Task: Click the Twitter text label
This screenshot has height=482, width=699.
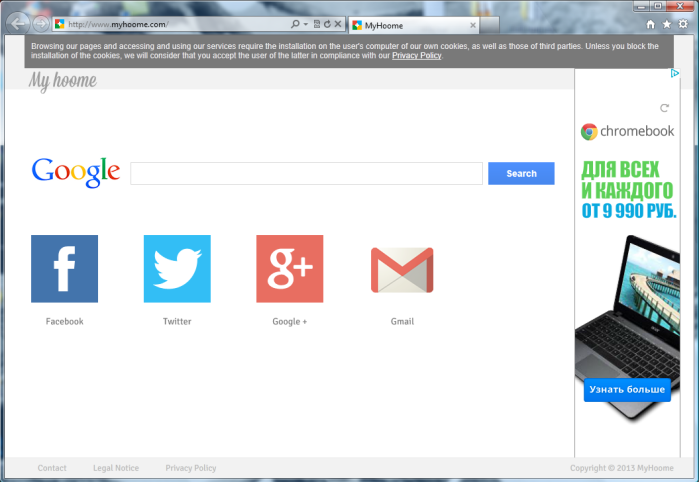Action: pyautogui.click(x=177, y=321)
